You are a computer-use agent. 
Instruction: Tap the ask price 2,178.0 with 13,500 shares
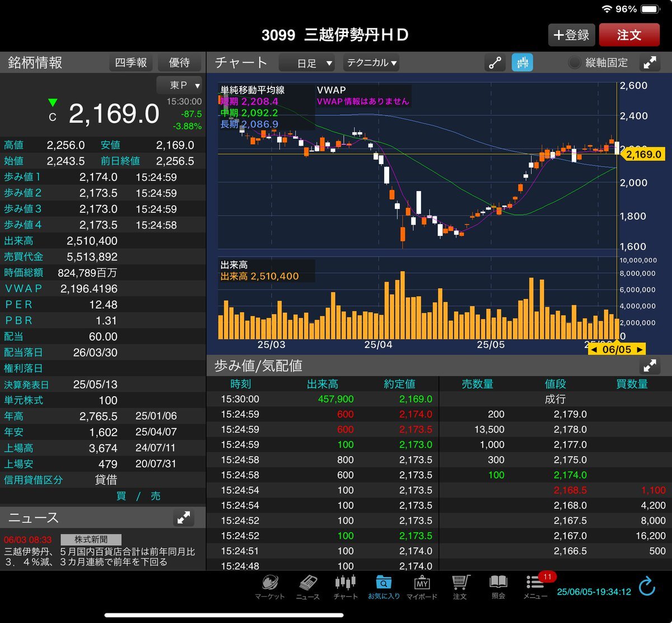point(570,429)
